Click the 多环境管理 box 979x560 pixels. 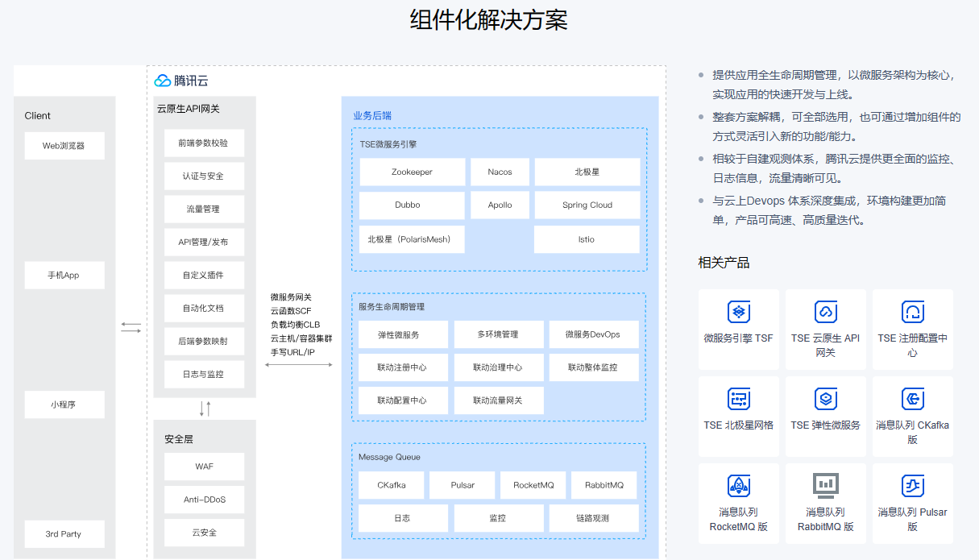click(498, 334)
